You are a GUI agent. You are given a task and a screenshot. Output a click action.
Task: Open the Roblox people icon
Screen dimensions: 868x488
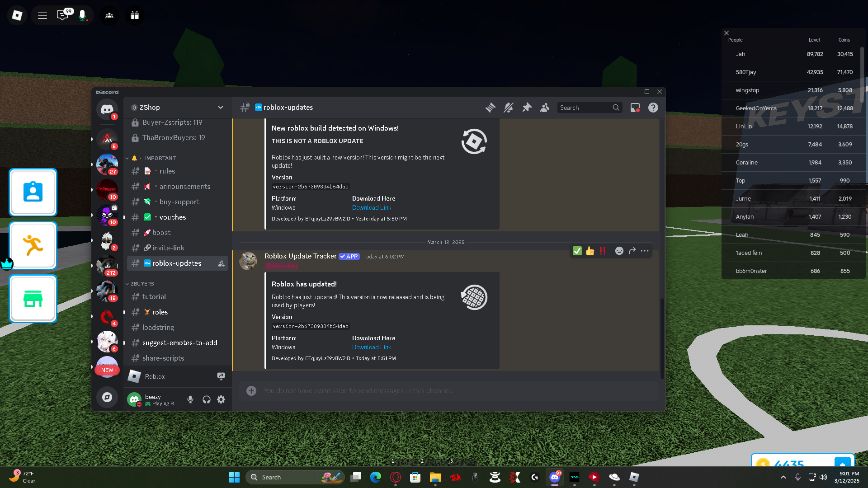click(x=109, y=15)
